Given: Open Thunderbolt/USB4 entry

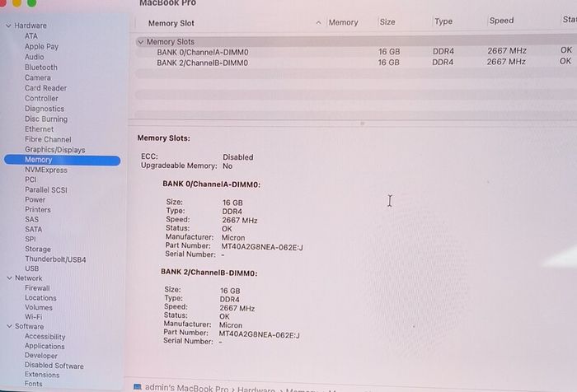Looking at the screenshot, I should pyautogui.click(x=55, y=259).
